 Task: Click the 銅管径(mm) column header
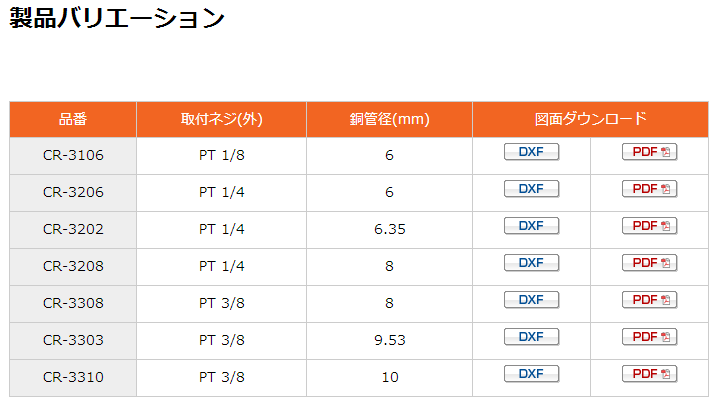point(389,120)
